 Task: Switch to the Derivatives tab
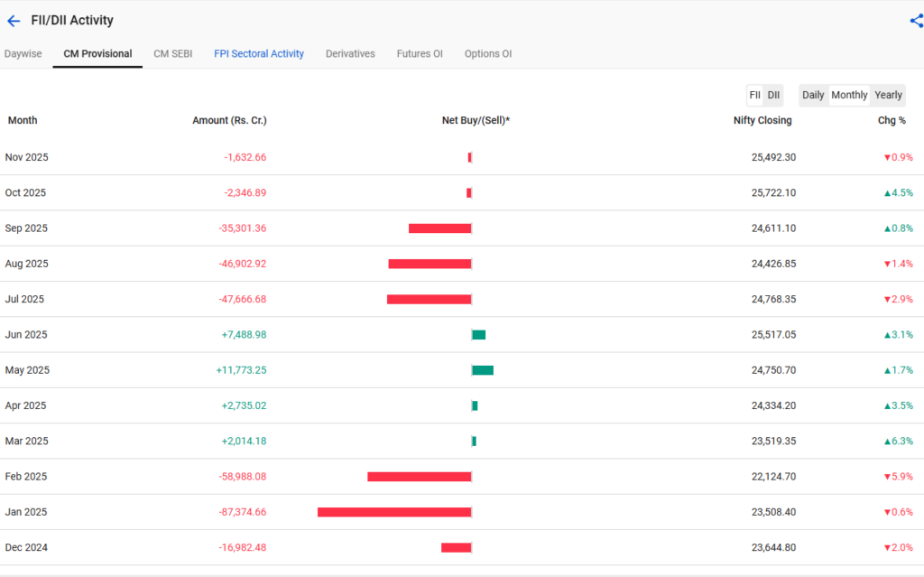350,53
